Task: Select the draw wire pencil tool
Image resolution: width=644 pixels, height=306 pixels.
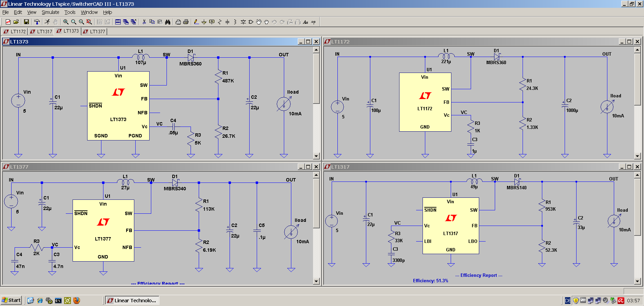Action: pyautogui.click(x=196, y=22)
